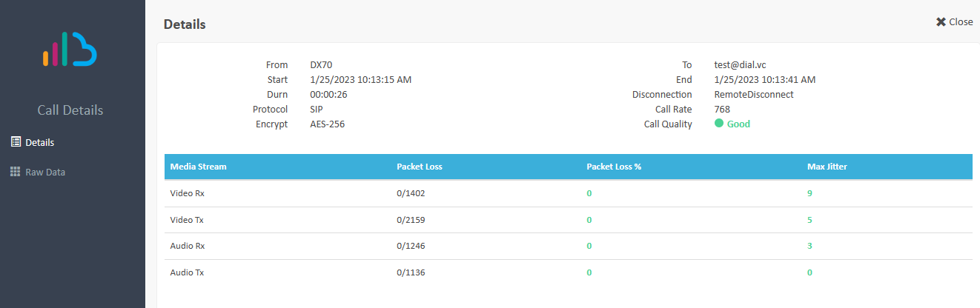Image resolution: width=980 pixels, height=308 pixels.
Task: Click the Video Rx max jitter value 9
Action: tap(810, 193)
